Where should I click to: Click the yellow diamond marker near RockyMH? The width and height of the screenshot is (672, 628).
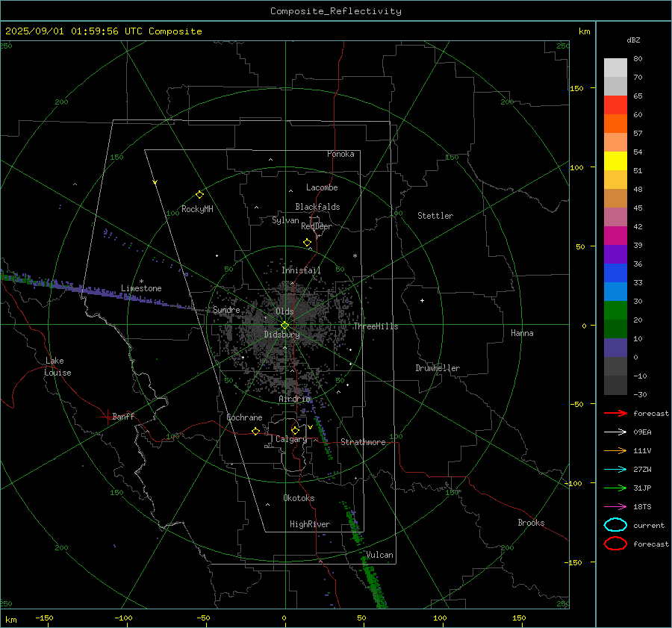199,195
